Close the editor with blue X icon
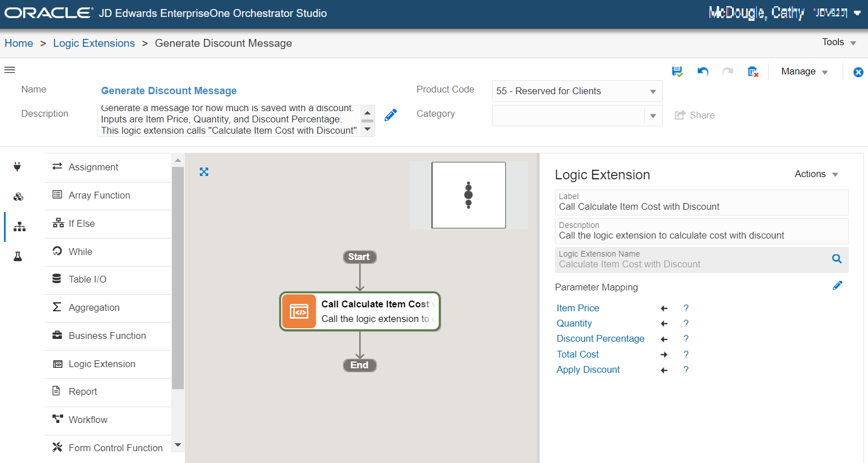 click(x=858, y=72)
